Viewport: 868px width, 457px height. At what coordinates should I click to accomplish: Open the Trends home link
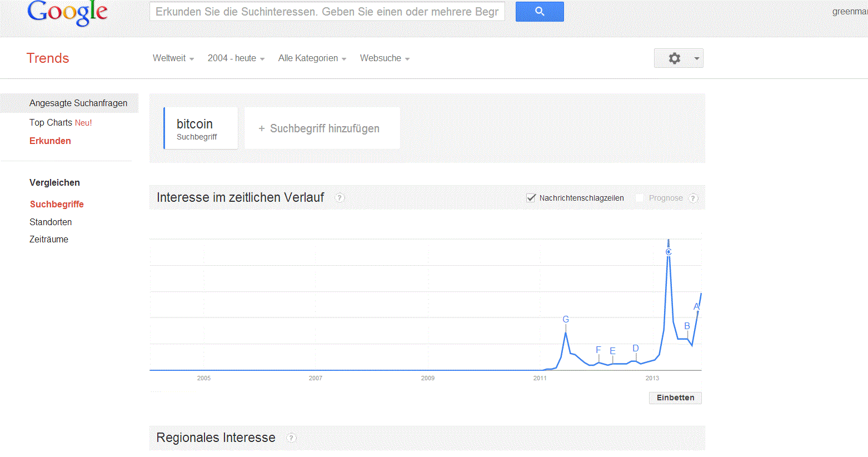[48, 58]
